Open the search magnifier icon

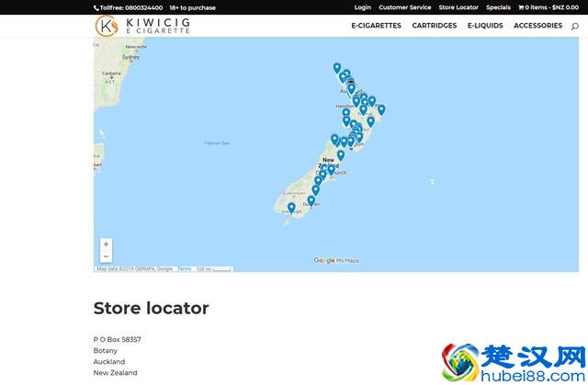click(x=575, y=26)
